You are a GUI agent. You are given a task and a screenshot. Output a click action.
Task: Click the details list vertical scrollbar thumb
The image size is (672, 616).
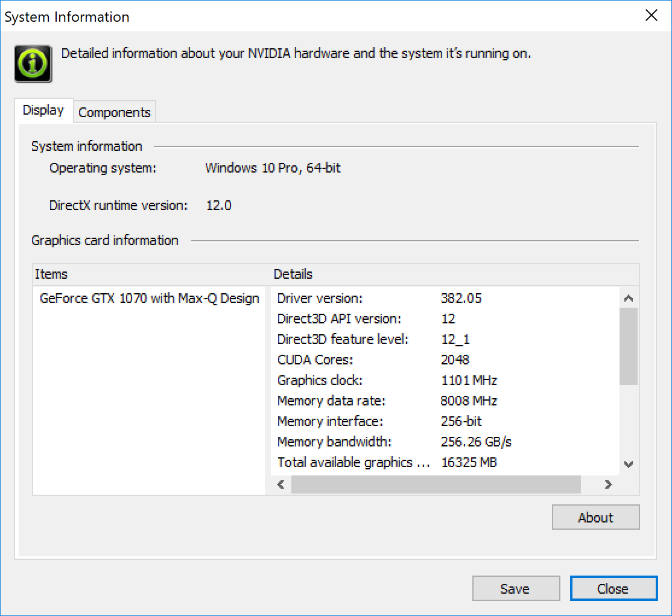tap(628, 346)
